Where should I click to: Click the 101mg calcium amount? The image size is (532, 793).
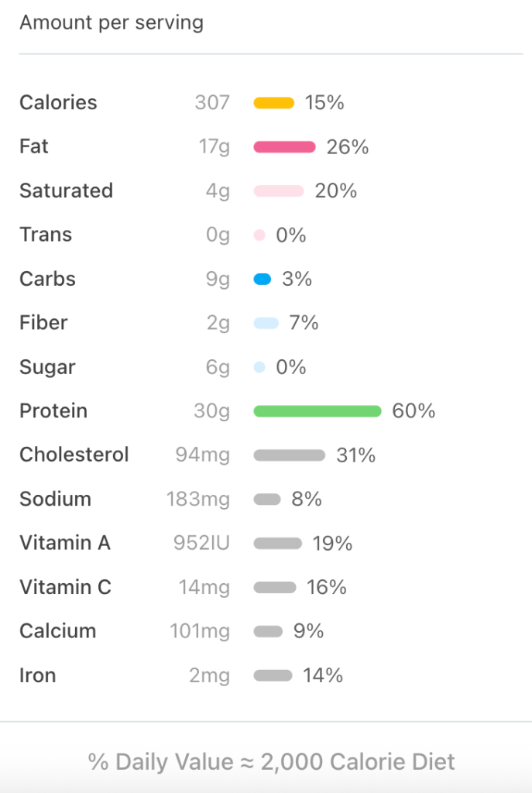tap(200, 632)
